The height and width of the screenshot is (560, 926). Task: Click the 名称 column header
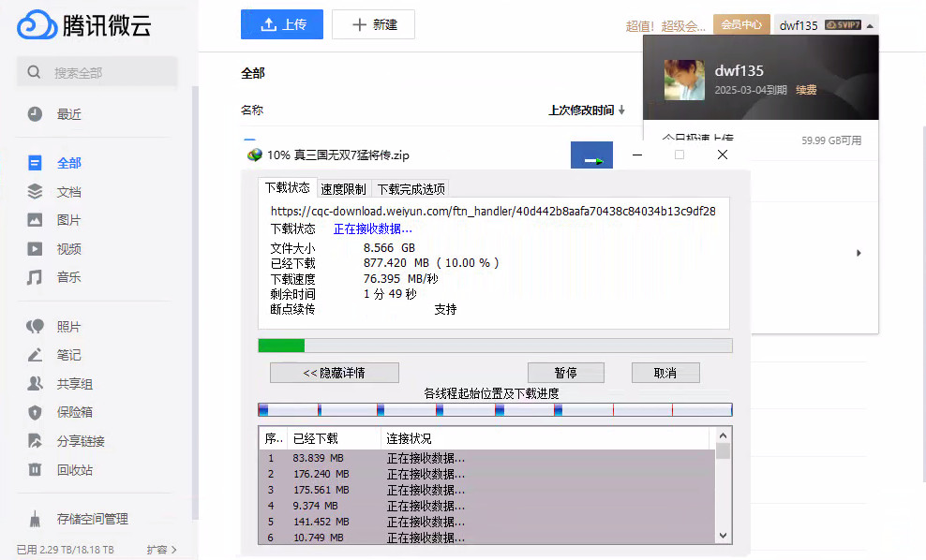pyautogui.click(x=252, y=111)
